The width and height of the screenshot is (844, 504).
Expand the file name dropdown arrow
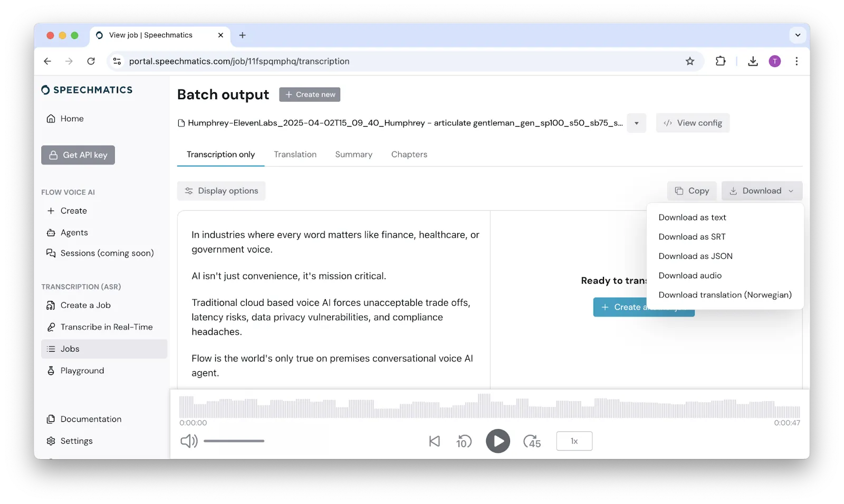[x=637, y=123]
